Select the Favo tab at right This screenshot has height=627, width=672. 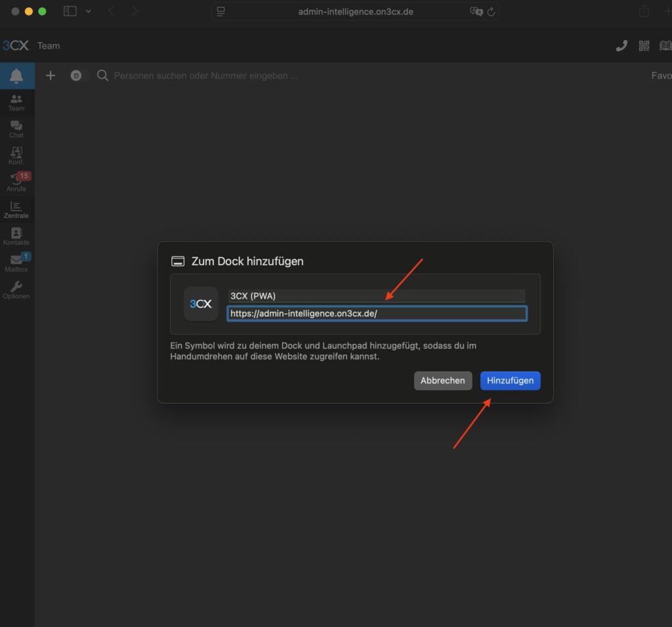click(661, 76)
